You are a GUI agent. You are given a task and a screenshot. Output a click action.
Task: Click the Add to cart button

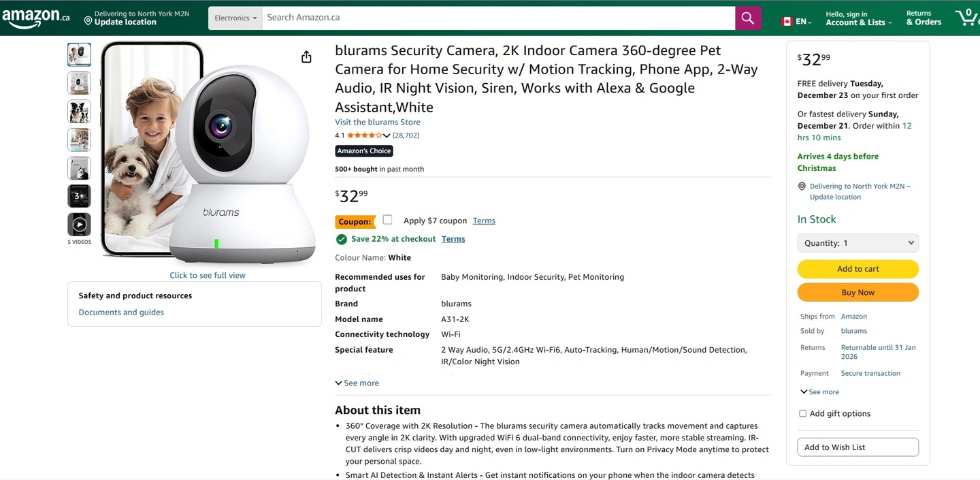click(x=857, y=269)
